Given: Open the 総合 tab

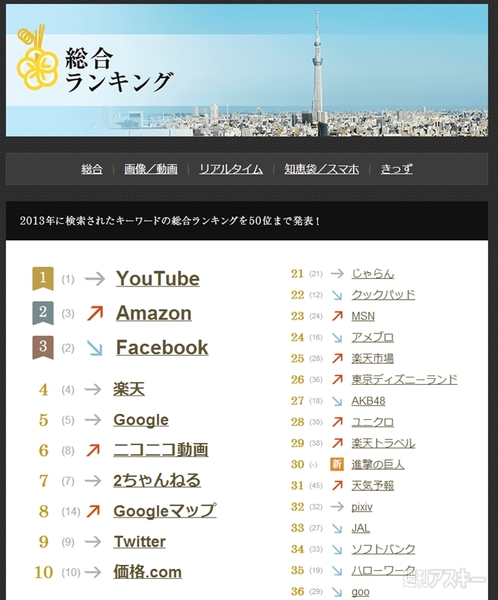Looking at the screenshot, I should tap(92, 169).
